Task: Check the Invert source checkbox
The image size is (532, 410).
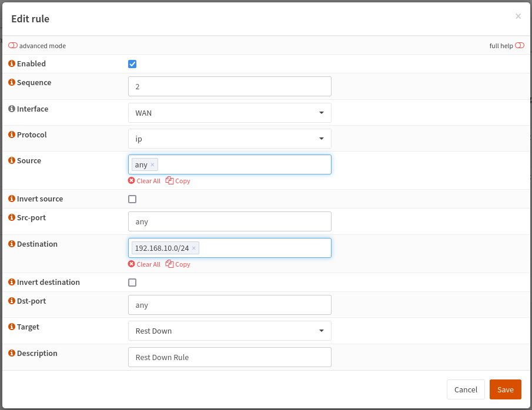Action: [132, 199]
